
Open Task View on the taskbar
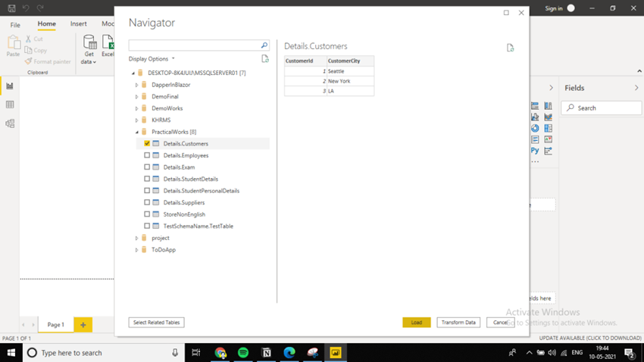196,353
